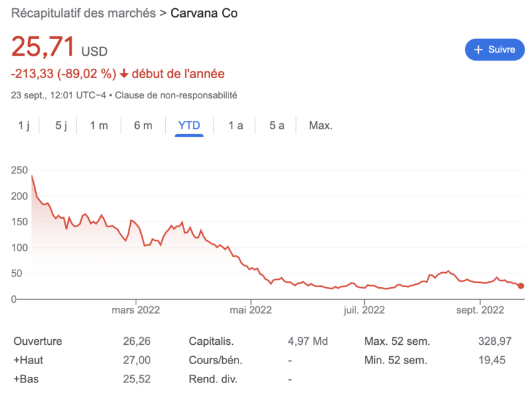Click chart at mars 2022 marker
532x393 pixels.
coord(136,310)
